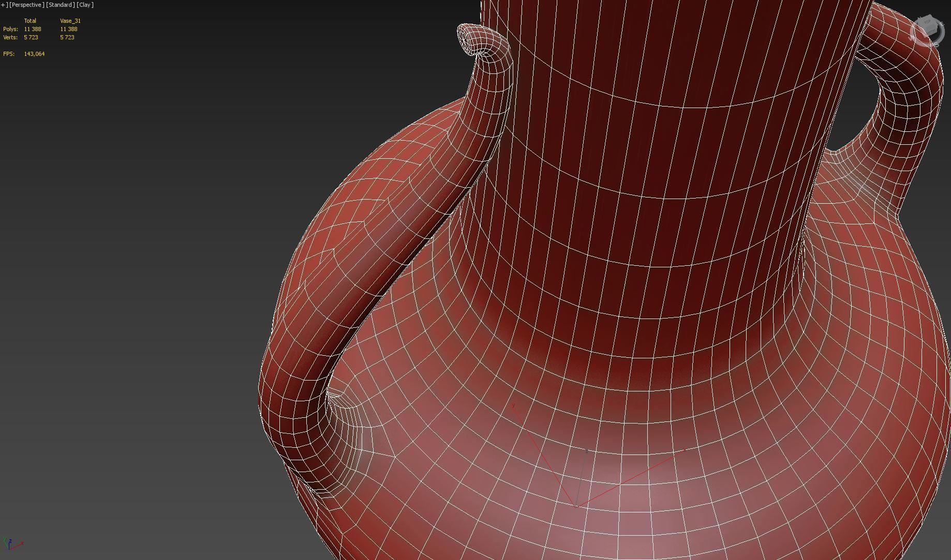Open the Clay per-view preference menu

[85, 5]
